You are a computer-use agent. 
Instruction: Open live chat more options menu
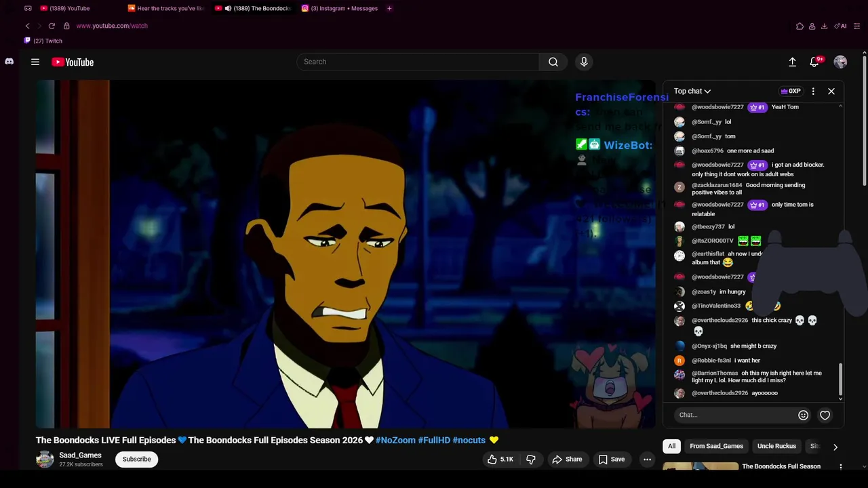(x=813, y=91)
